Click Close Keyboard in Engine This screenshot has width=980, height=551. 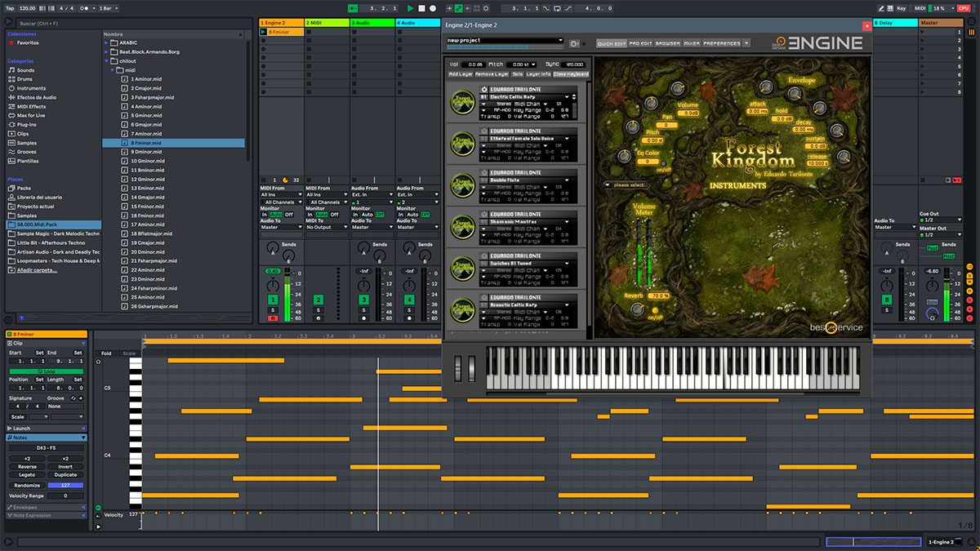pos(571,74)
